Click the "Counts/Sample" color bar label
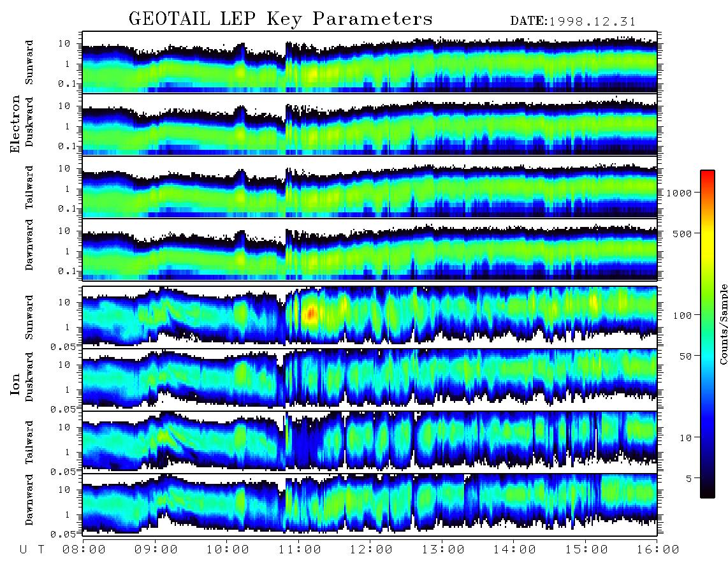 (x=723, y=324)
